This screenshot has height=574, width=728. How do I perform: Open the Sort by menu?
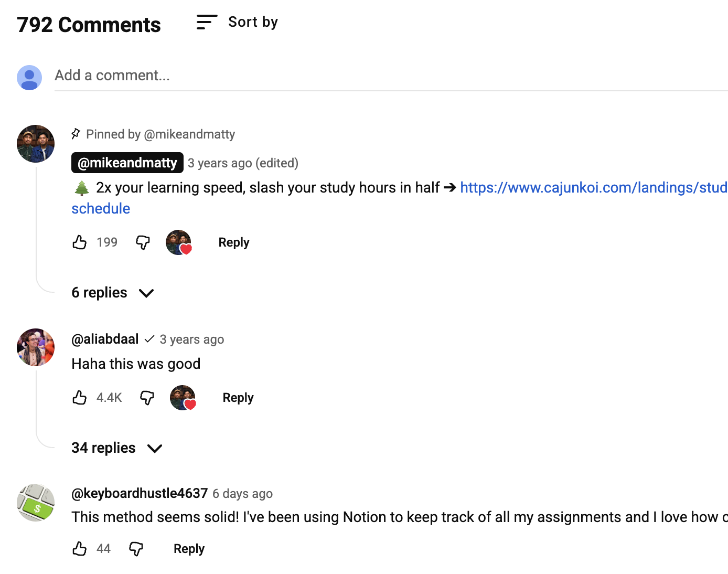point(237,22)
